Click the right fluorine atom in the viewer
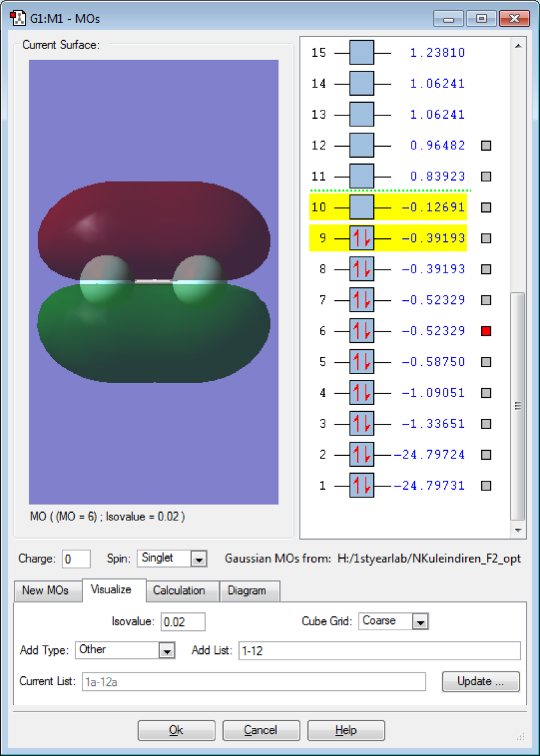The image size is (540, 756). pyautogui.click(x=199, y=282)
